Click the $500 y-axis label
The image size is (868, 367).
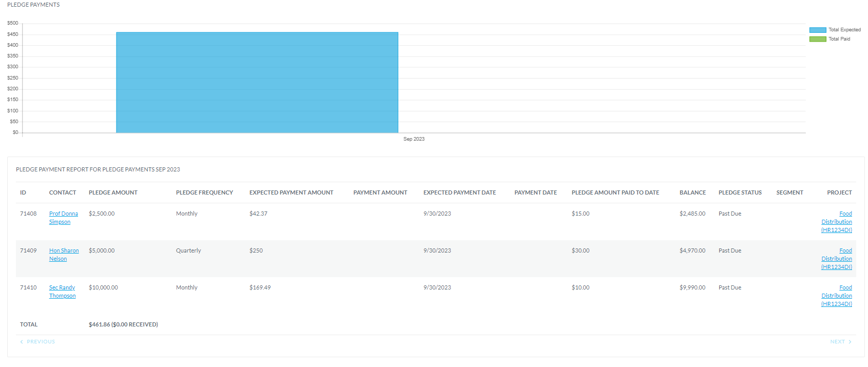(x=13, y=23)
